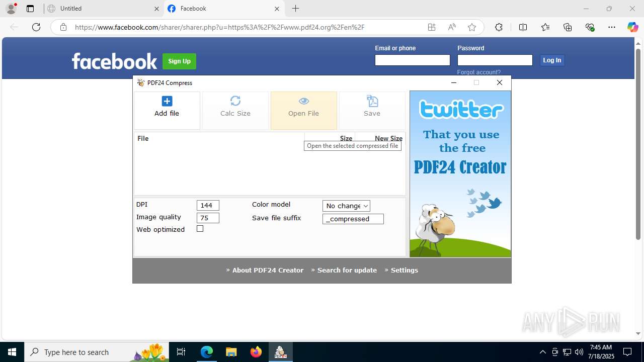This screenshot has height=362, width=644.
Task: View site information lock icon
Action: 63,27
